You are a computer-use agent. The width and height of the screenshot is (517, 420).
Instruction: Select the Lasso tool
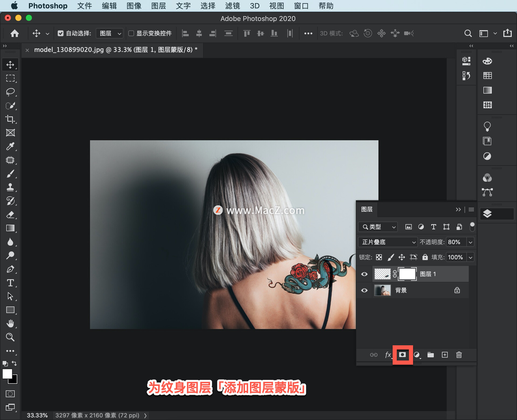pyautogui.click(x=10, y=92)
